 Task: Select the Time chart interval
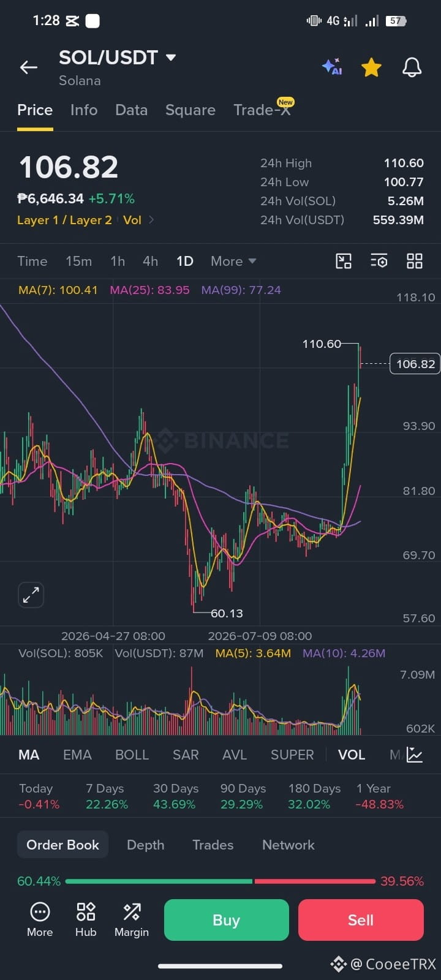[x=32, y=262]
